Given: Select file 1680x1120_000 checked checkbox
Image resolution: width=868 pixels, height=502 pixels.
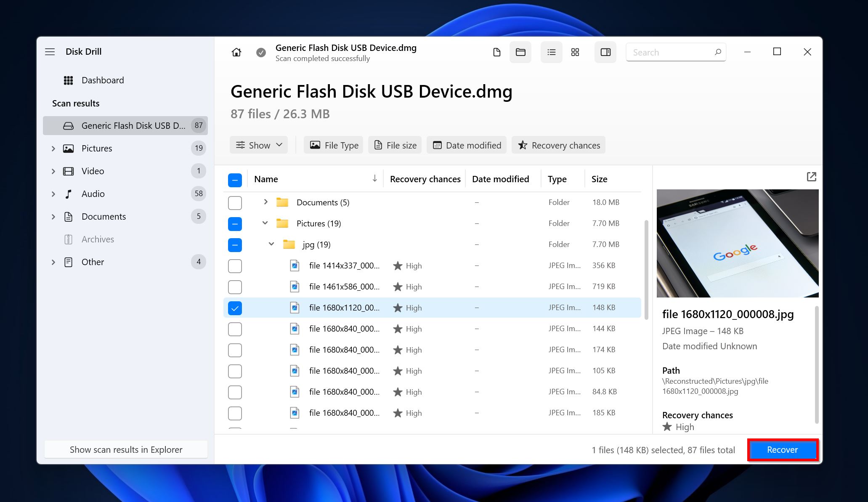Looking at the screenshot, I should tap(235, 308).
